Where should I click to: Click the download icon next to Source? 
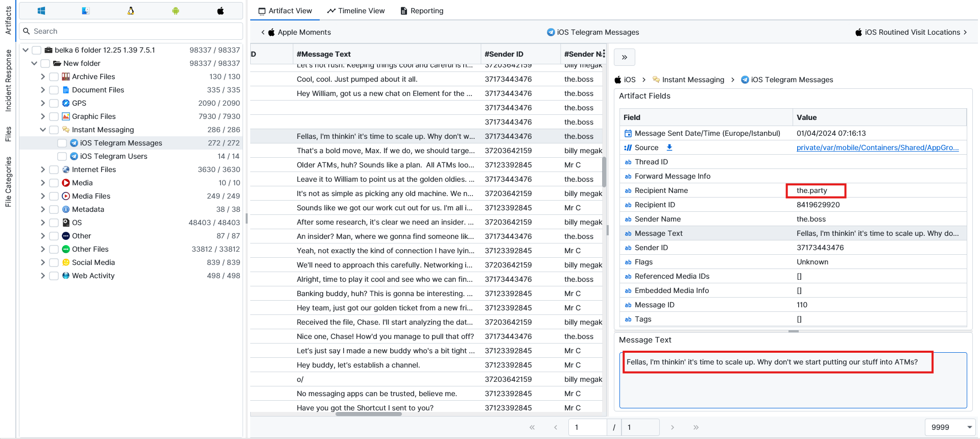click(670, 148)
